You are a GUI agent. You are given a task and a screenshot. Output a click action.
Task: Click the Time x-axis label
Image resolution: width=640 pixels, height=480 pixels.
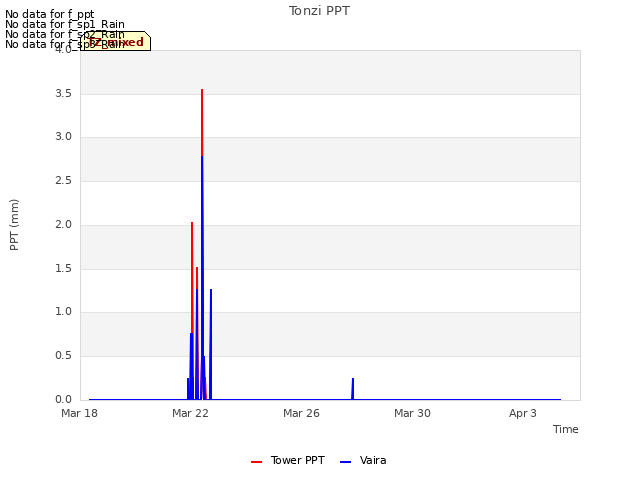click(565, 429)
